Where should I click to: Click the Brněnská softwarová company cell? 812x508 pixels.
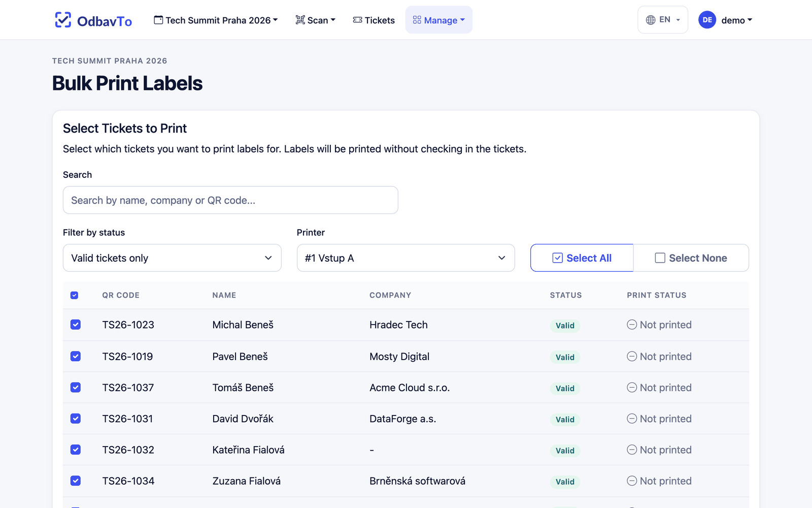tap(417, 481)
